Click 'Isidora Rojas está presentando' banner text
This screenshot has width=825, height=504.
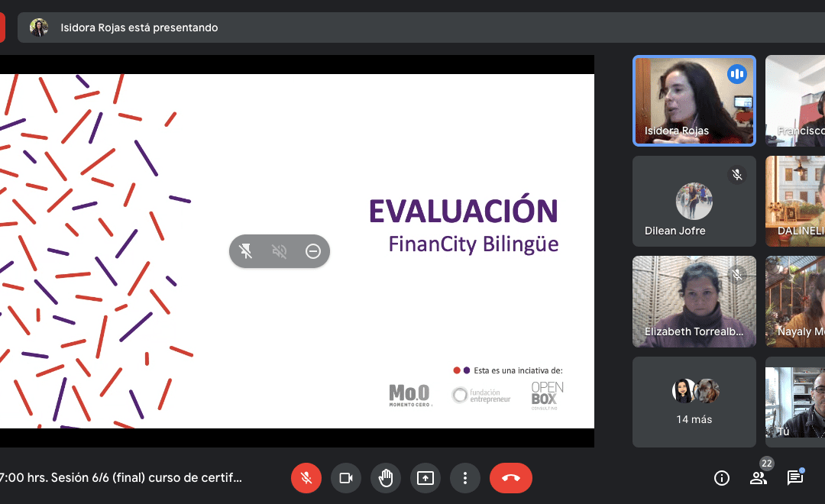pos(139,27)
